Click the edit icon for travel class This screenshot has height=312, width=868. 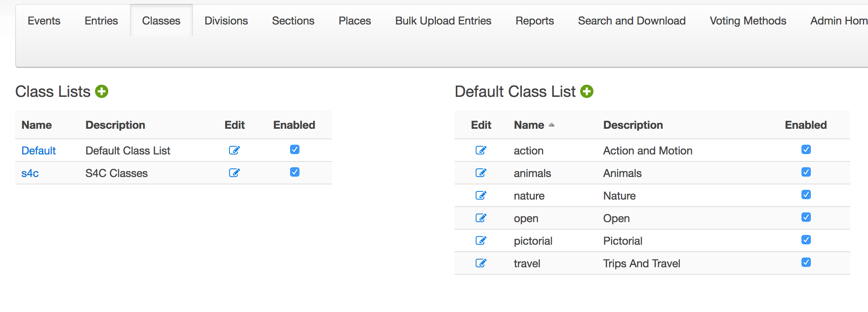click(481, 263)
